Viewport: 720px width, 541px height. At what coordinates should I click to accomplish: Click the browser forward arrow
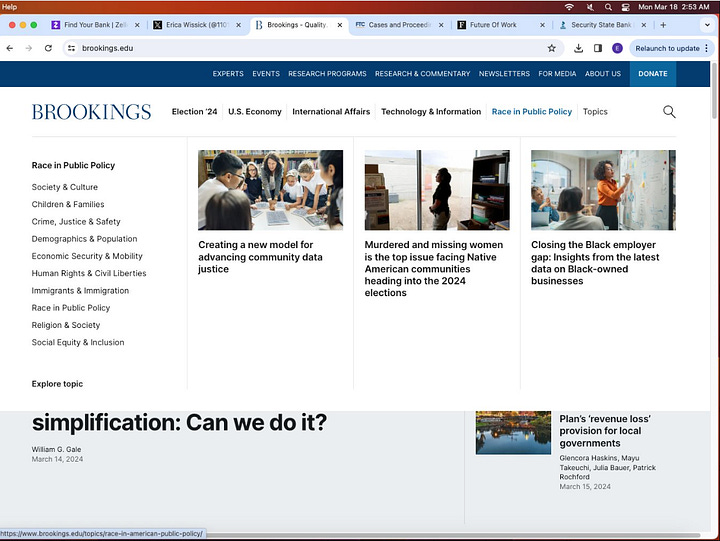[x=28, y=48]
